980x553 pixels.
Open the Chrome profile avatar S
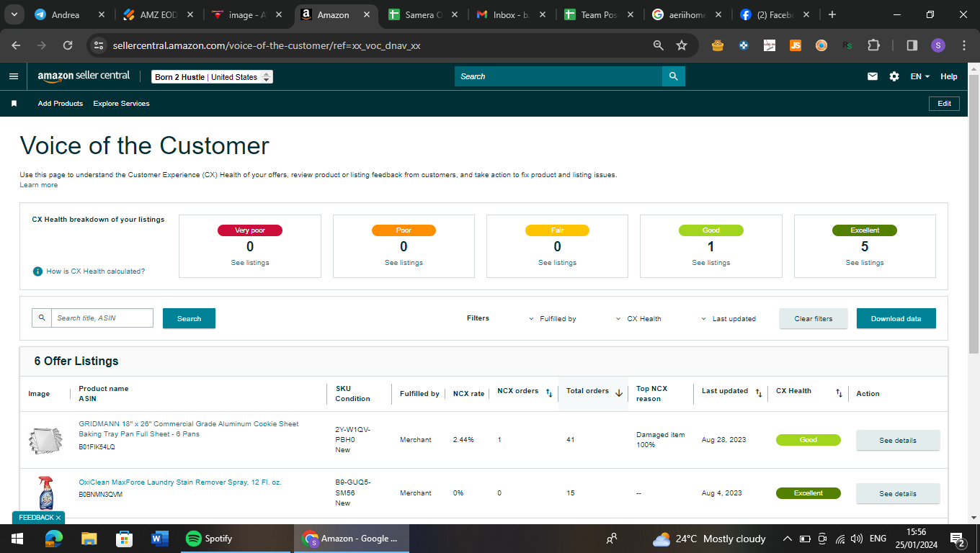[937, 45]
